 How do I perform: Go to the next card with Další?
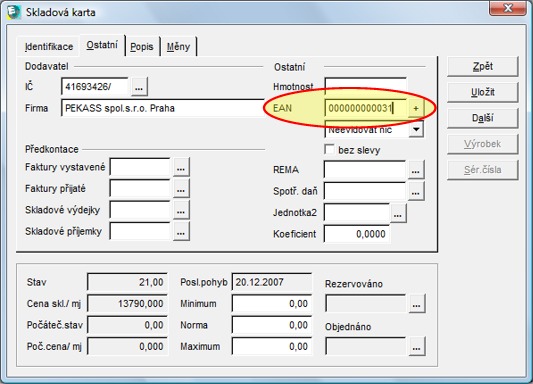click(483, 118)
